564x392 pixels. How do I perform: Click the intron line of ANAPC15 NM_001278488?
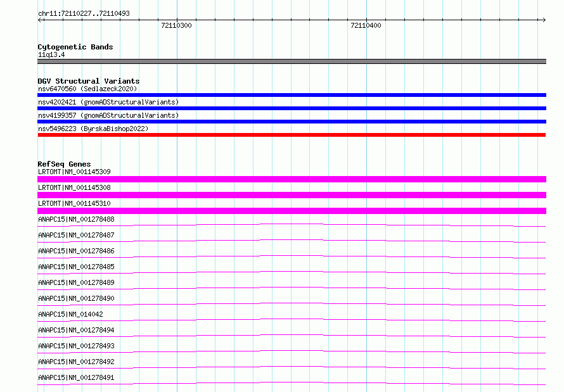pyautogui.click(x=292, y=225)
